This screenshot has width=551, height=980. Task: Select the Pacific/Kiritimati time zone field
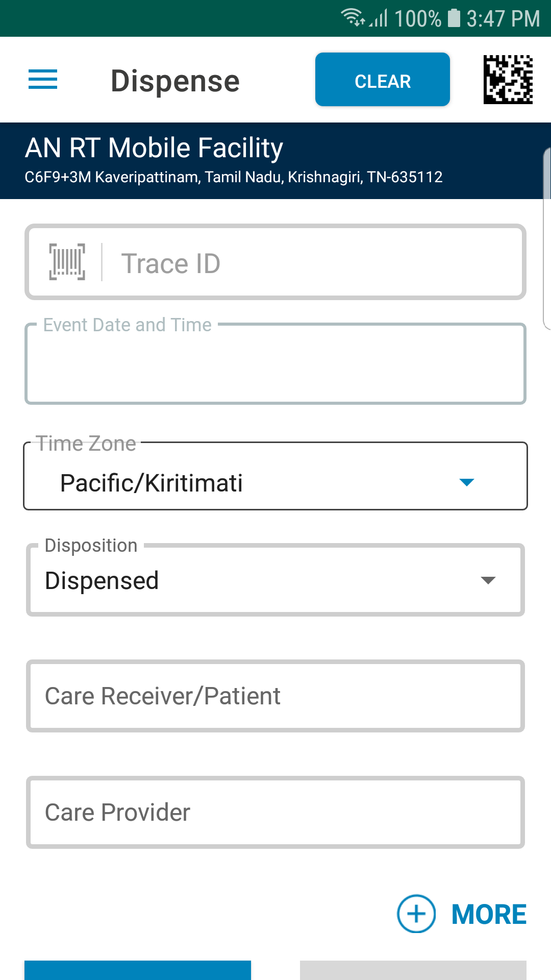point(275,476)
